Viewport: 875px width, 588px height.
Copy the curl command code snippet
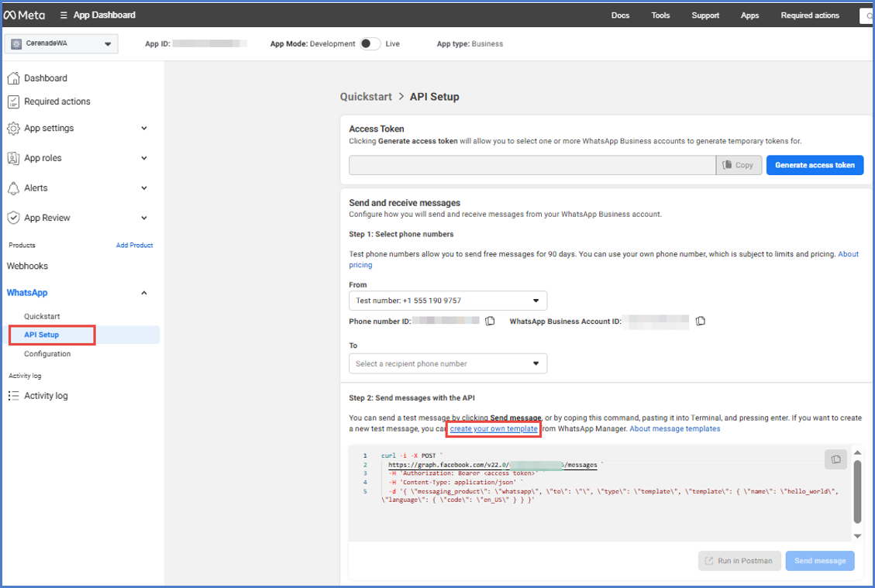(x=835, y=459)
